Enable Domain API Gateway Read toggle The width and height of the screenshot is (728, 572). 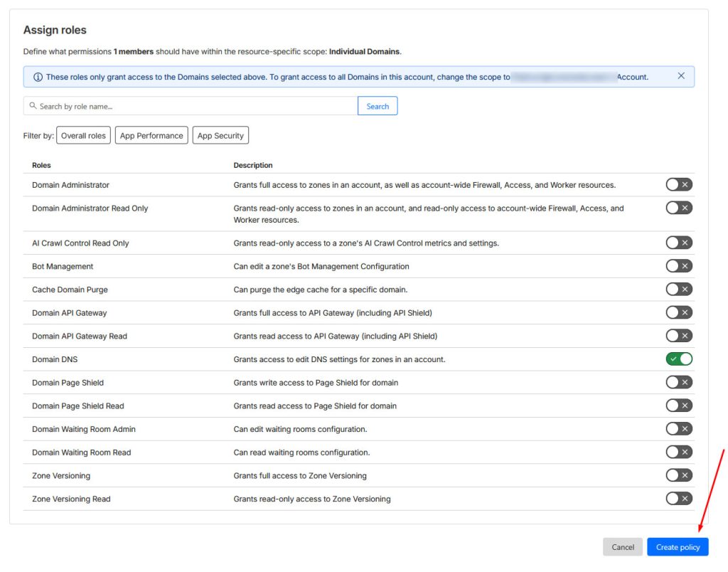pyautogui.click(x=678, y=336)
